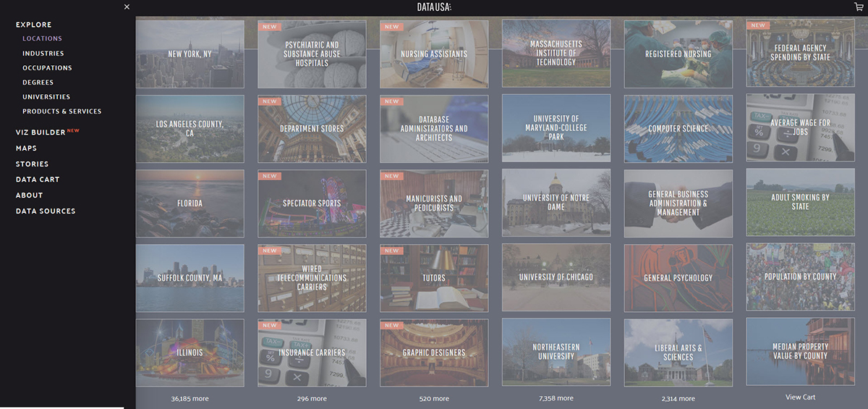Open Data Sources page
The image size is (868, 409).
point(46,211)
